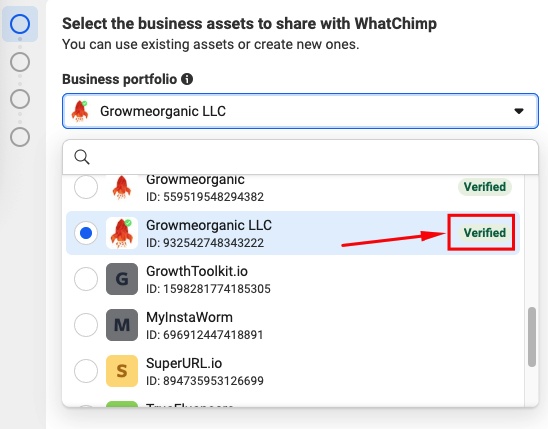Viewport: 548px width, 429px height.
Task: Click ID: 932542748343222 text
Action: click(x=205, y=243)
